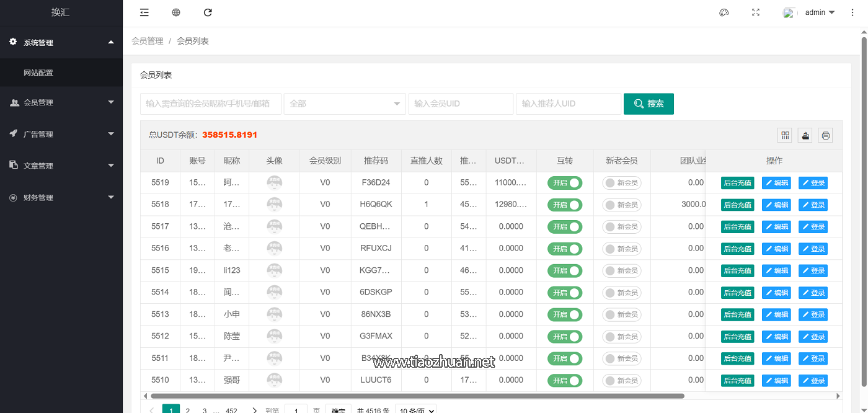
Task: Click the horizontal table scrollbar
Action: tap(417, 396)
